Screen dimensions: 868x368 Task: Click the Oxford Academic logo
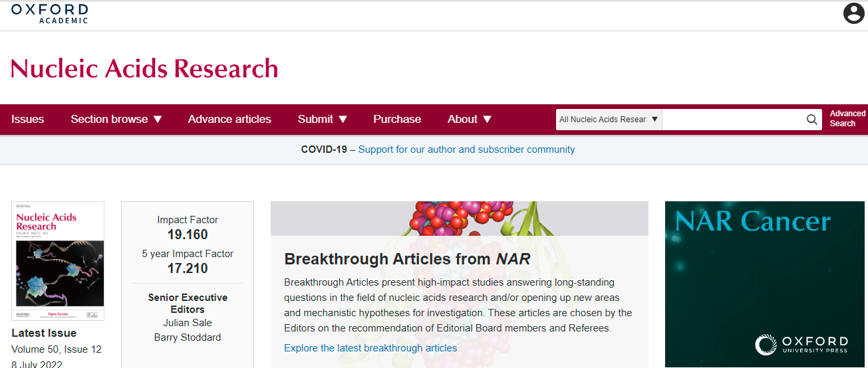(49, 14)
